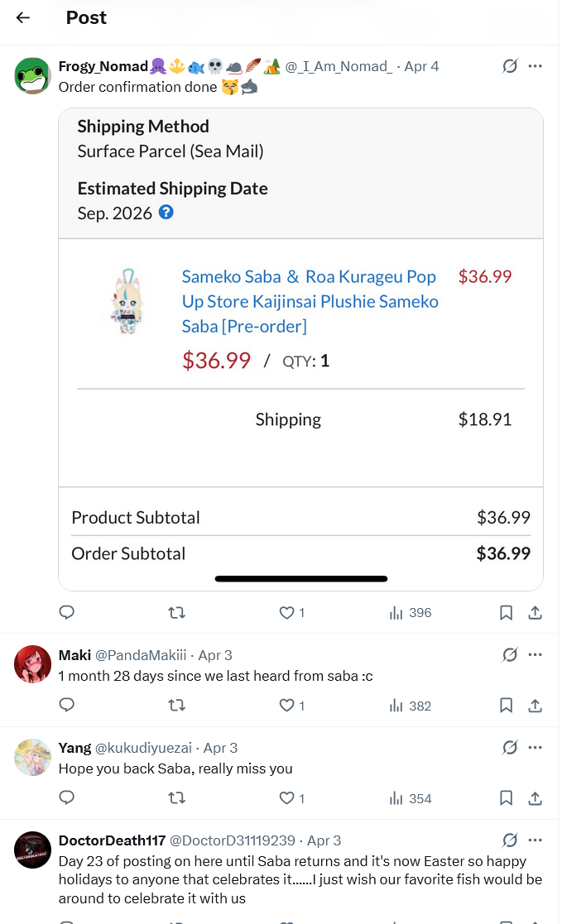This screenshot has width=562, height=924.
Task: Open Grok icon on Frogy_Nomad's post
Action: tap(510, 66)
